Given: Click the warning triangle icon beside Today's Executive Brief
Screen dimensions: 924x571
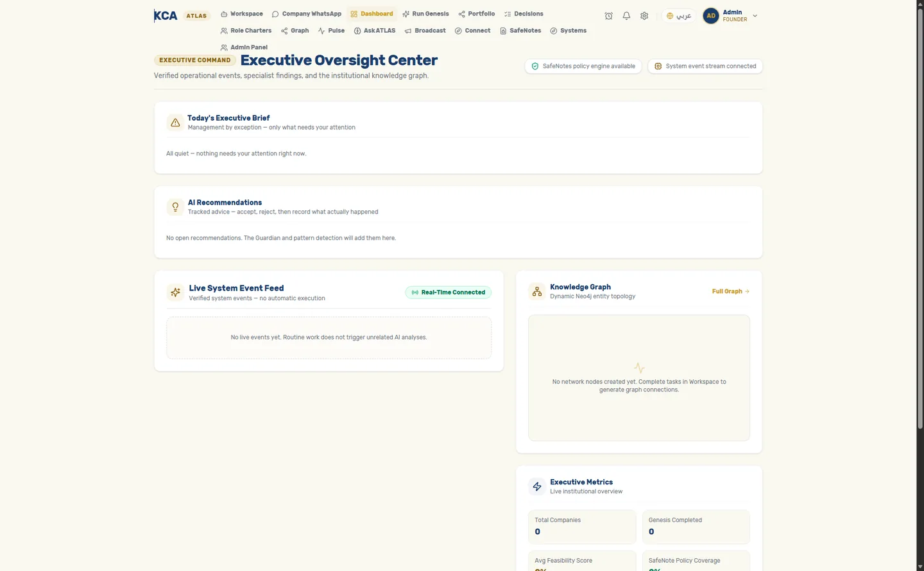Looking at the screenshot, I should [x=175, y=123].
